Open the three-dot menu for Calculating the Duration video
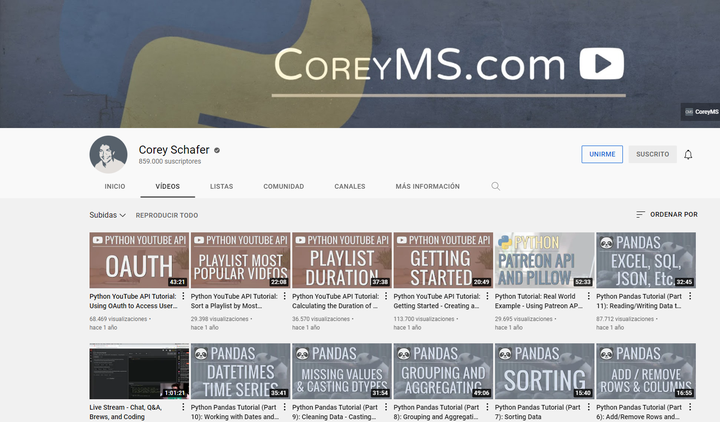This screenshot has width=720, height=422. 386,296
